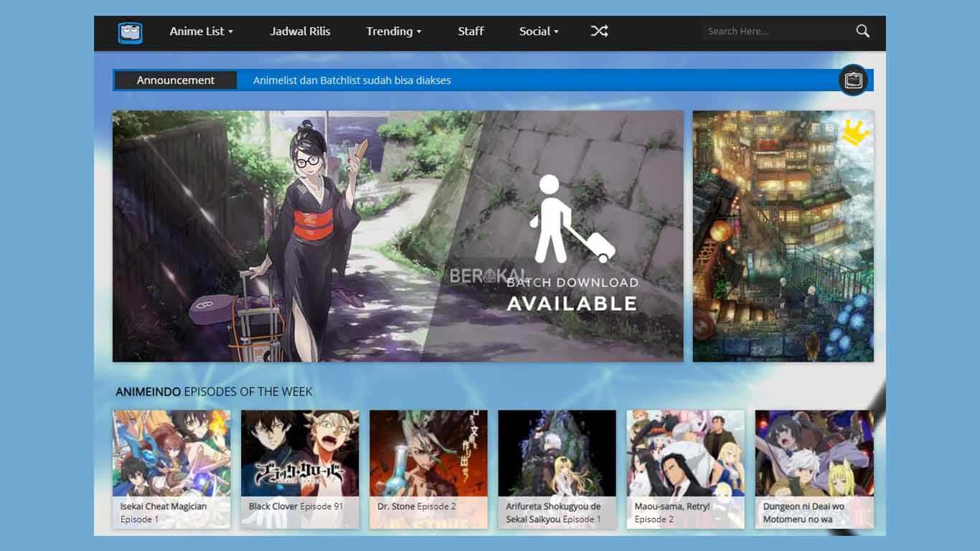Click the Episodes of the Week heading
This screenshot has width=980, height=551.
214,392
